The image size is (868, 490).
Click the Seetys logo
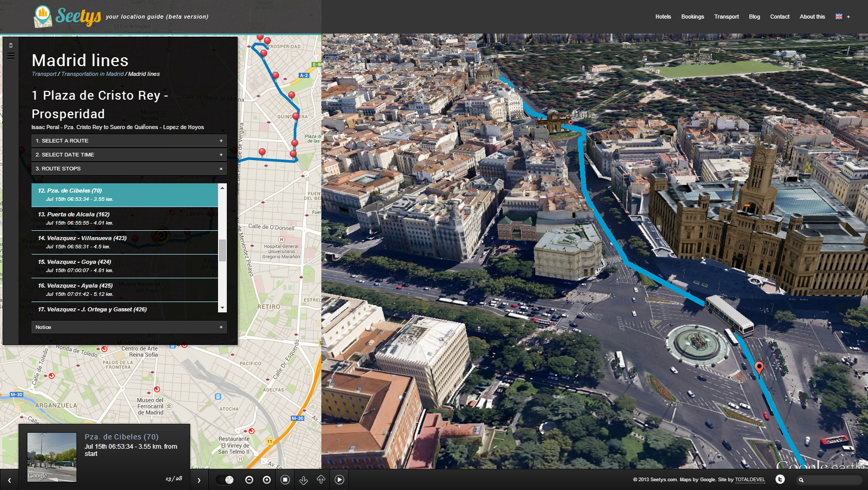click(68, 17)
